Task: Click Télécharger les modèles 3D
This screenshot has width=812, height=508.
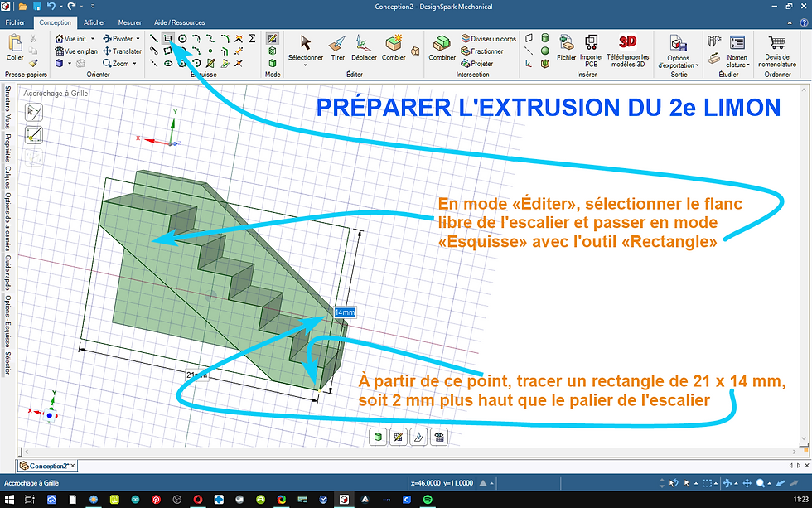Action: (x=628, y=51)
